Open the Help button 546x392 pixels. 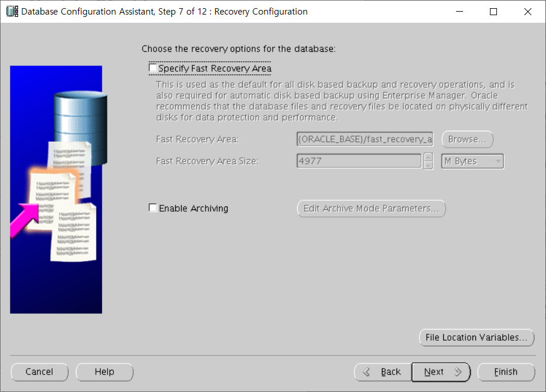[x=105, y=372]
